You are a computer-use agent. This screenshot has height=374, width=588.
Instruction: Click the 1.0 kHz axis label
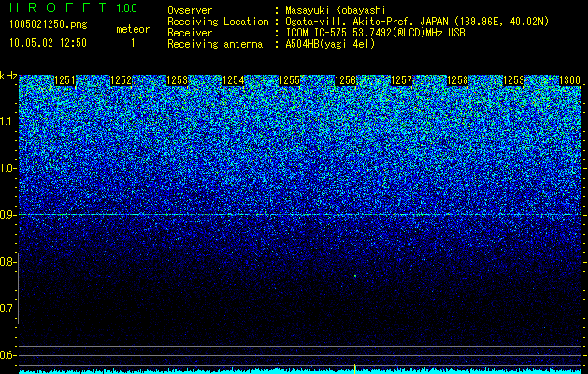tap(7, 168)
